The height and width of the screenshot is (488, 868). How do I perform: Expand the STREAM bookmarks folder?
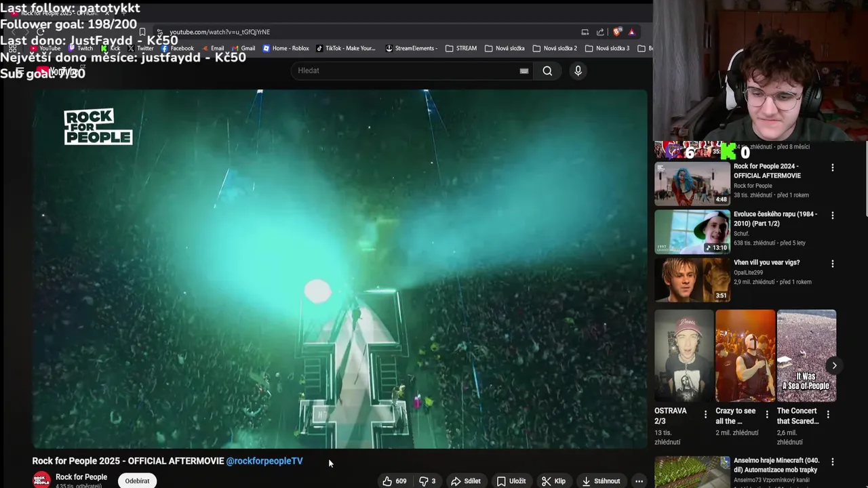pyautogui.click(x=461, y=48)
